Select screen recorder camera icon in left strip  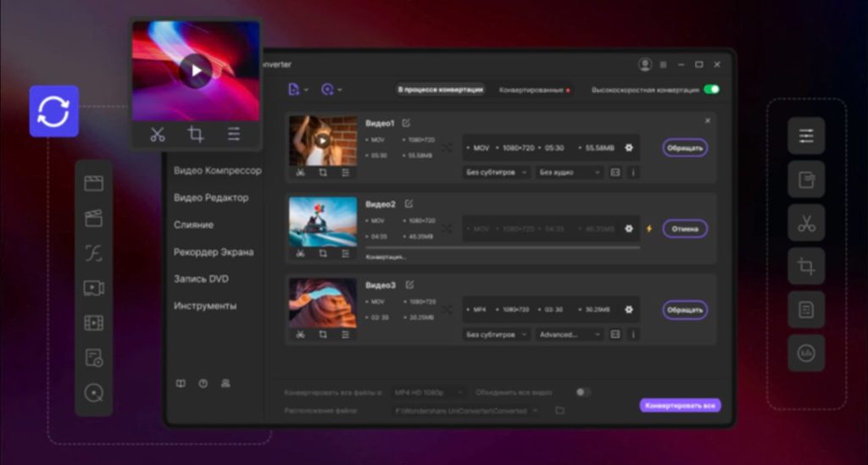tap(93, 288)
